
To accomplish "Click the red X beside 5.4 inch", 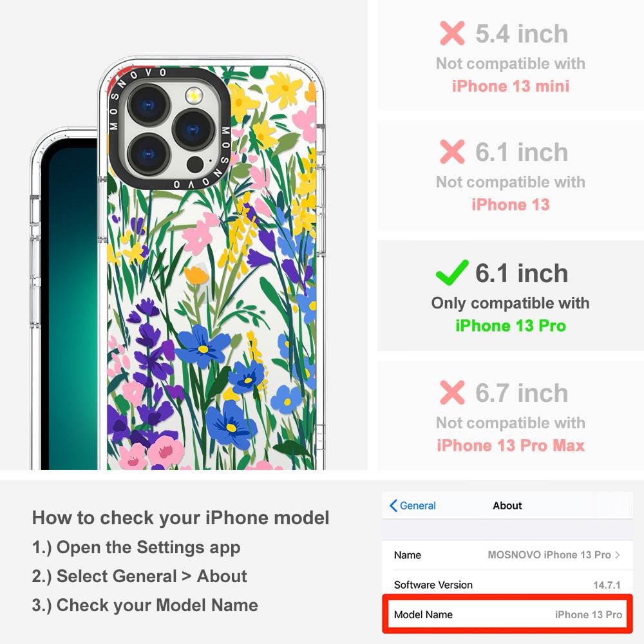I will (x=452, y=33).
